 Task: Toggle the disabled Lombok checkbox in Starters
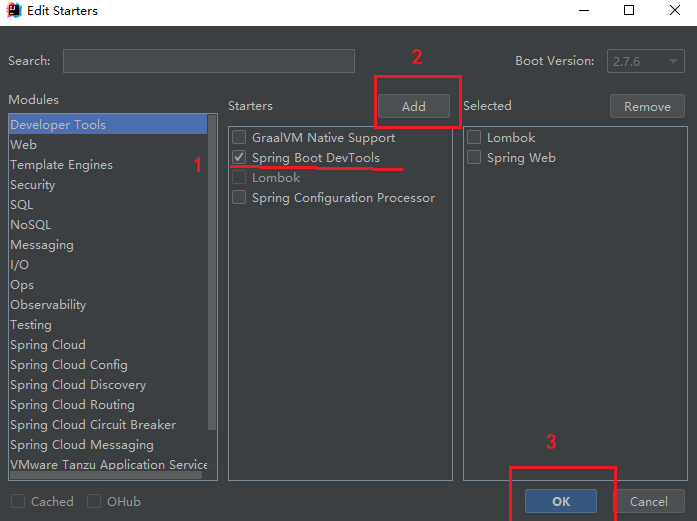tap(239, 177)
